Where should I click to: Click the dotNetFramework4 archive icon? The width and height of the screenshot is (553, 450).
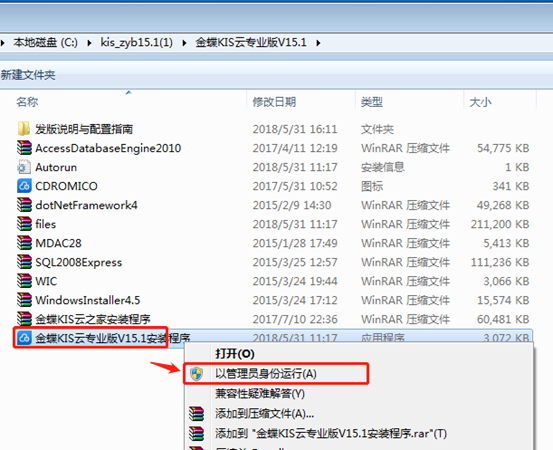[x=24, y=205]
